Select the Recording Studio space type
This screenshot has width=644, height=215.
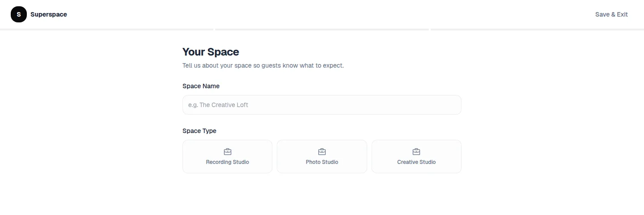pyautogui.click(x=227, y=156)
